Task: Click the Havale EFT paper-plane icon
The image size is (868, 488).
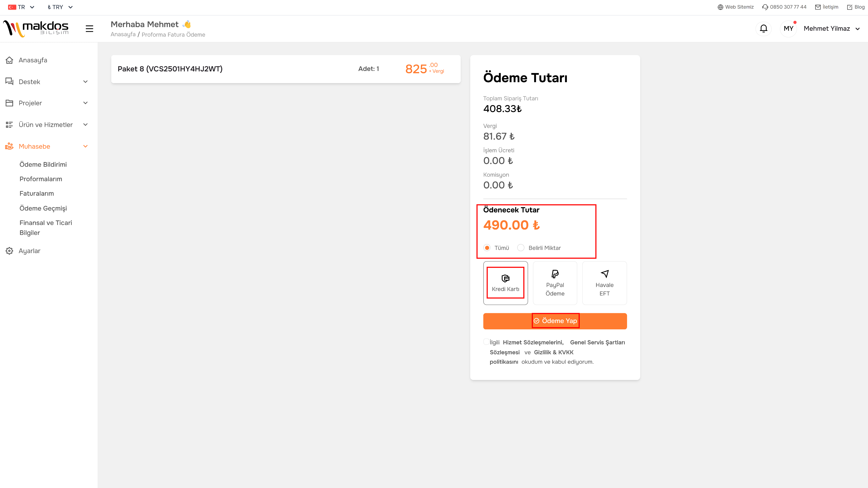Action: (605, 274)
